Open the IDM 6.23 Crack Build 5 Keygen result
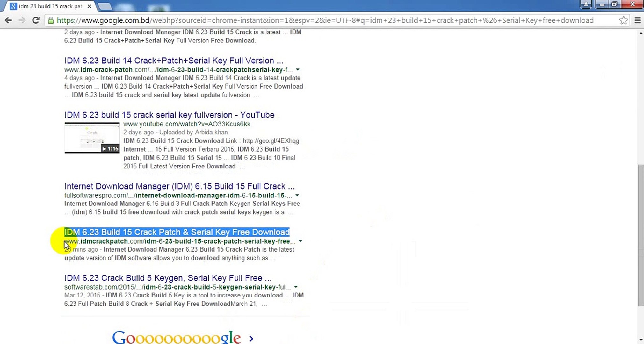 click(168, 278)
